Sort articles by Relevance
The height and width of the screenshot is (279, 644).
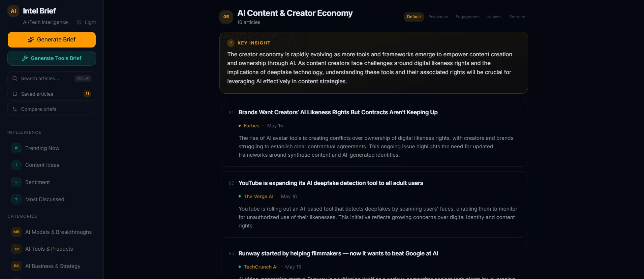tap(438, 17)
